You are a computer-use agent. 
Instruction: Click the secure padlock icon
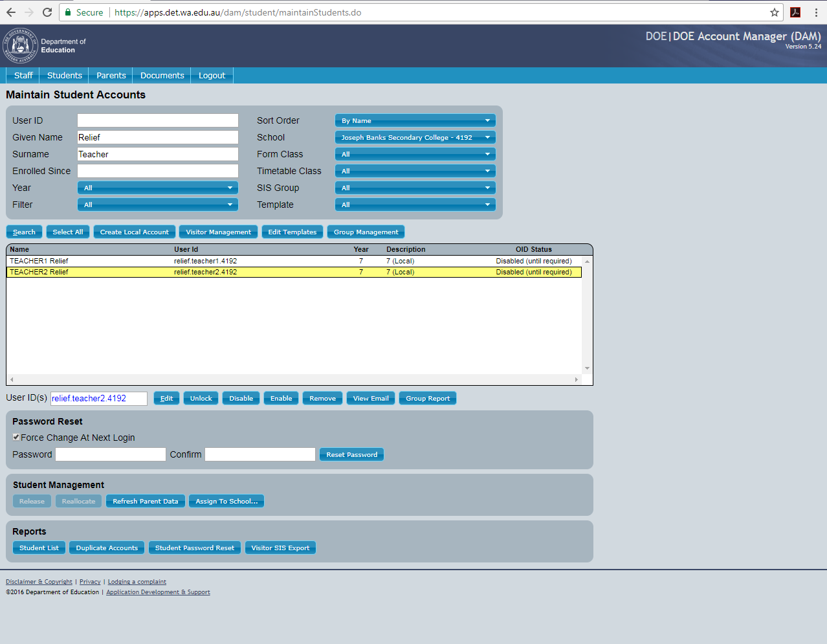pyautogui.click(x=68, y=12)
